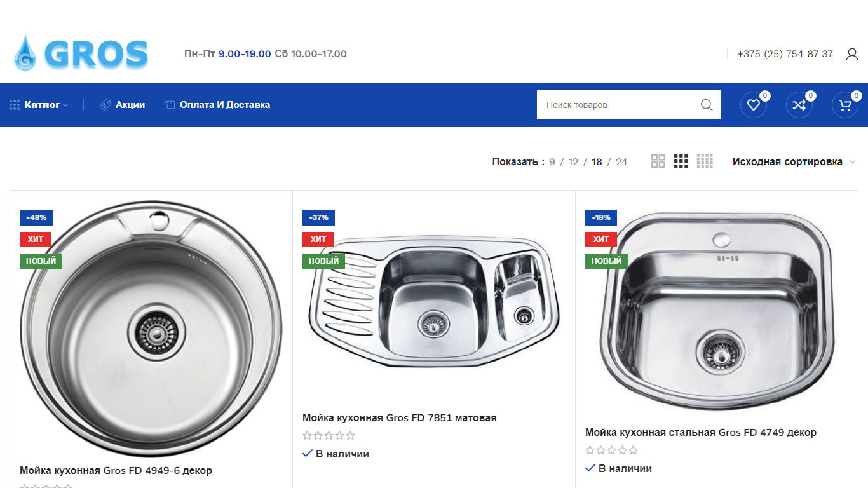
Task: Open Gros FD 4749 декор product link
Action: pos(701,433)
